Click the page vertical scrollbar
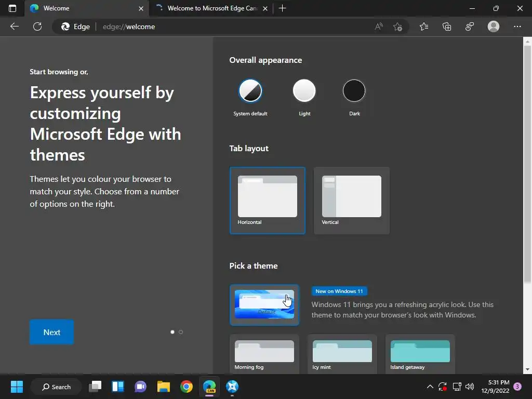Image resolution: width=532 pixels, height=399 pixels. point(527,164)
